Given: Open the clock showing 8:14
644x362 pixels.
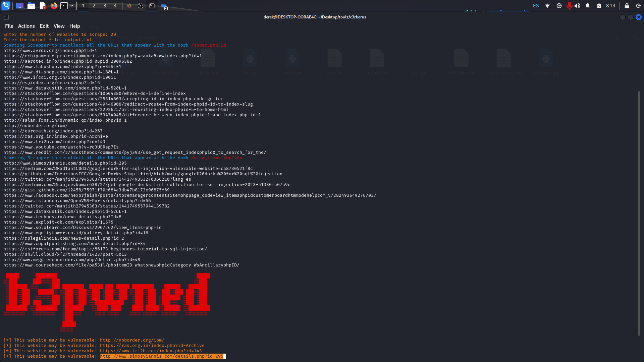Looking at the screenshot, I should click(x=611, y=5).
